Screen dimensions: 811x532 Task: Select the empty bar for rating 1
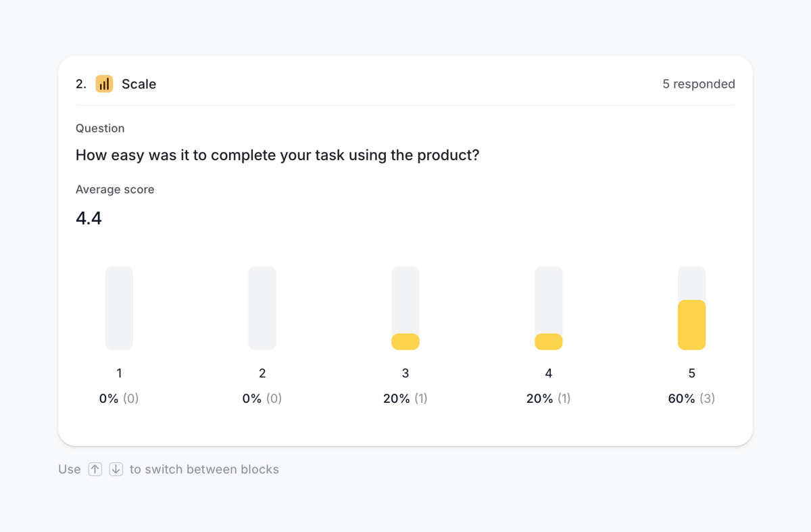coord(119,308)
